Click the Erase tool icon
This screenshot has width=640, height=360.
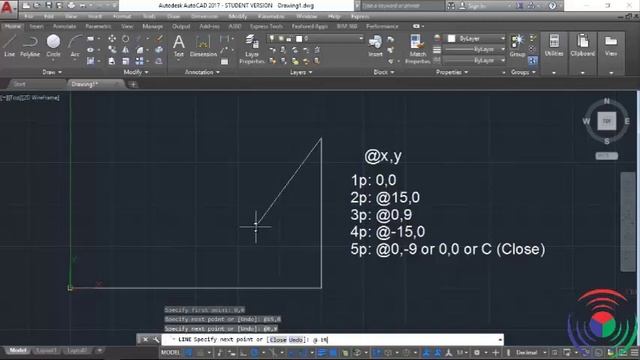(159, 39)
